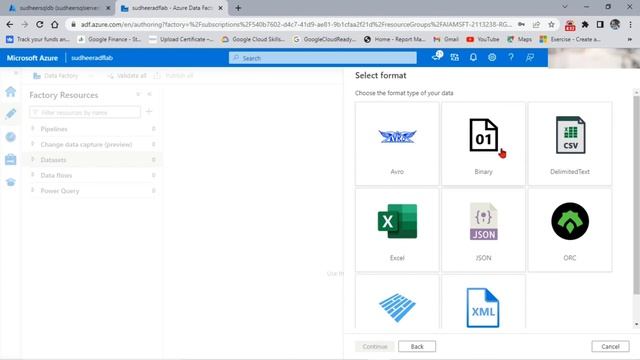Switch to the Azure Data Factory browser tab
Screen dimensions: 640x360
(x=171, y=8)
